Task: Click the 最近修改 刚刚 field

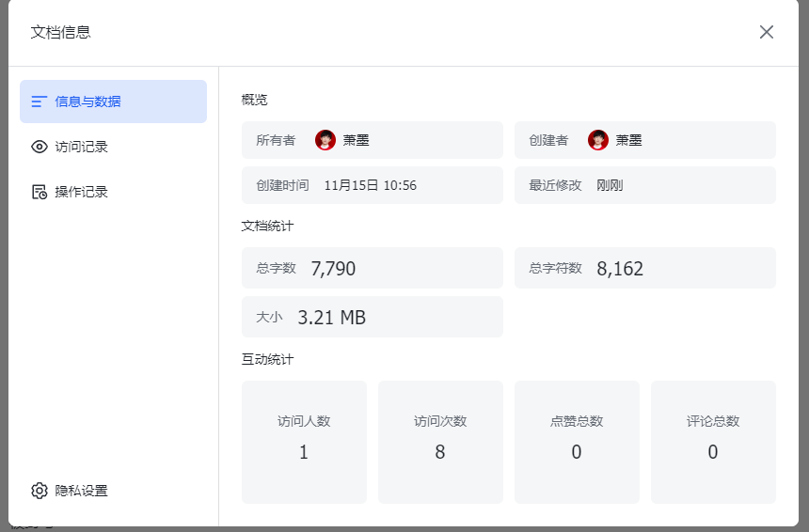Action: pyautogui.click(x=644, y=185)
